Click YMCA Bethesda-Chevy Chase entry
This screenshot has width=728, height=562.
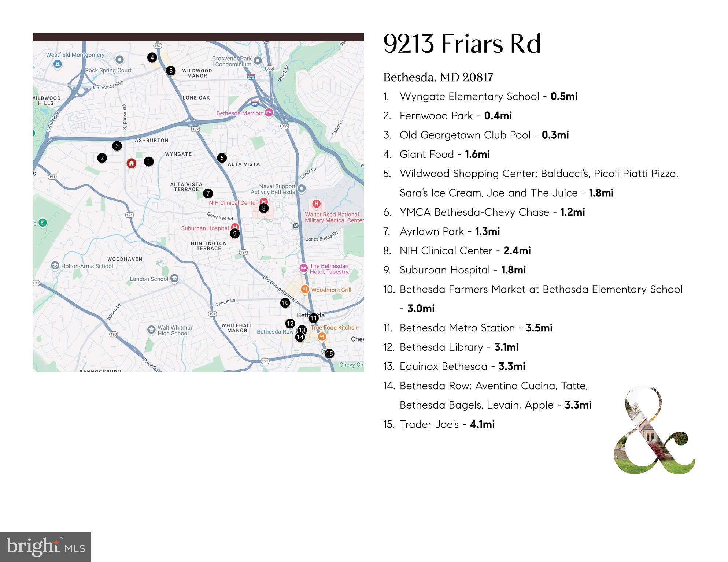click(484, 212)
